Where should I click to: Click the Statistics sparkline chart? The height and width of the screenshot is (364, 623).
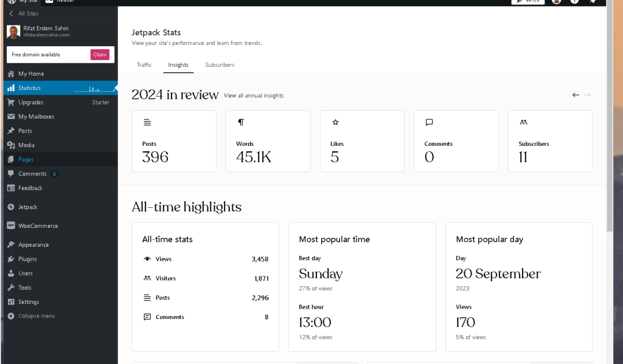coord(94,89)
